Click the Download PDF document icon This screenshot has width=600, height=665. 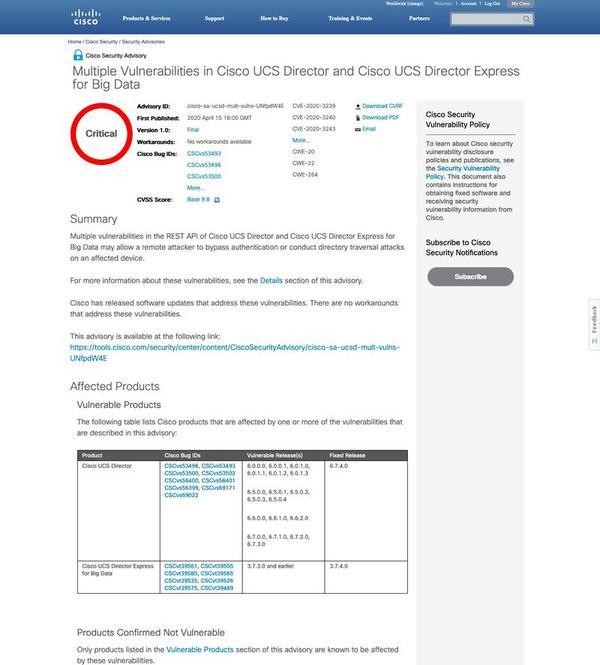[358, 118]
